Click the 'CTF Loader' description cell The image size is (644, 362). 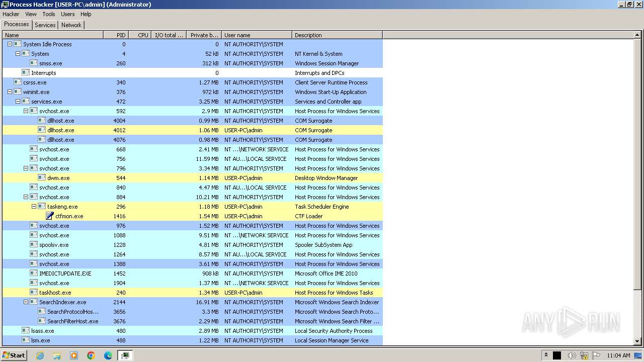[308, 216]
